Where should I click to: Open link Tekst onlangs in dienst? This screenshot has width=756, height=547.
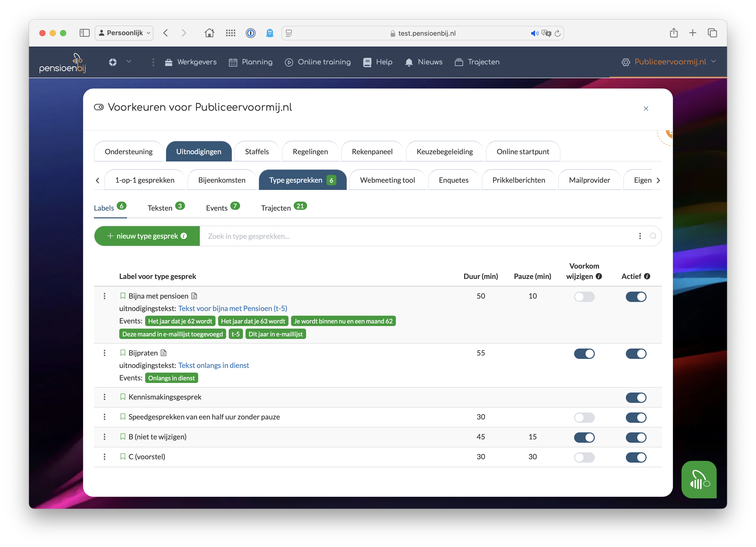tap(214, 366)
